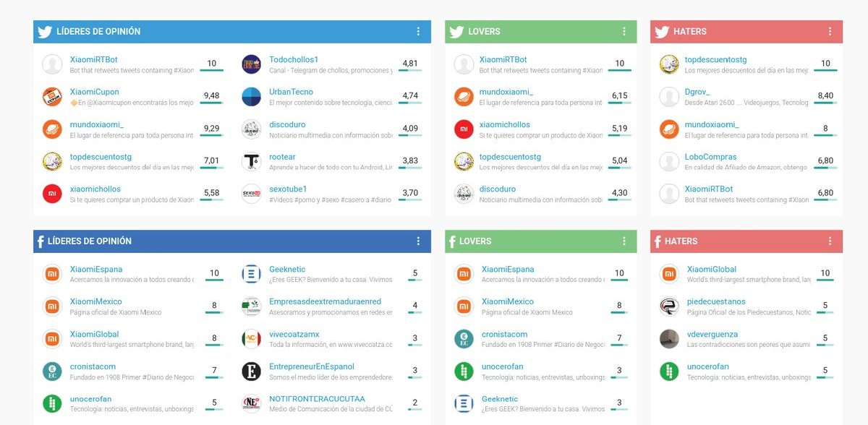Open the kebab menu of the Facebook Haters panel
The height and width of the screenshot is (425, 868).
tap(830, 241)
